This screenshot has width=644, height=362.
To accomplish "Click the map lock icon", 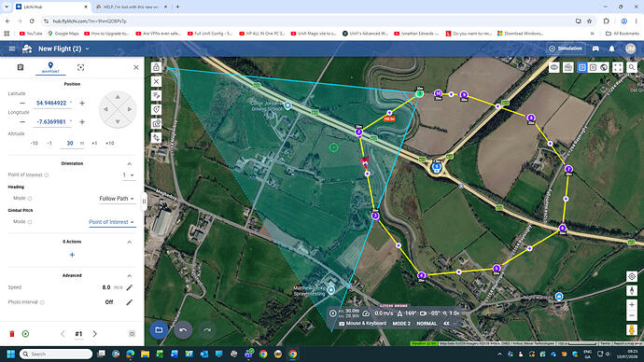I will (156, 67).
